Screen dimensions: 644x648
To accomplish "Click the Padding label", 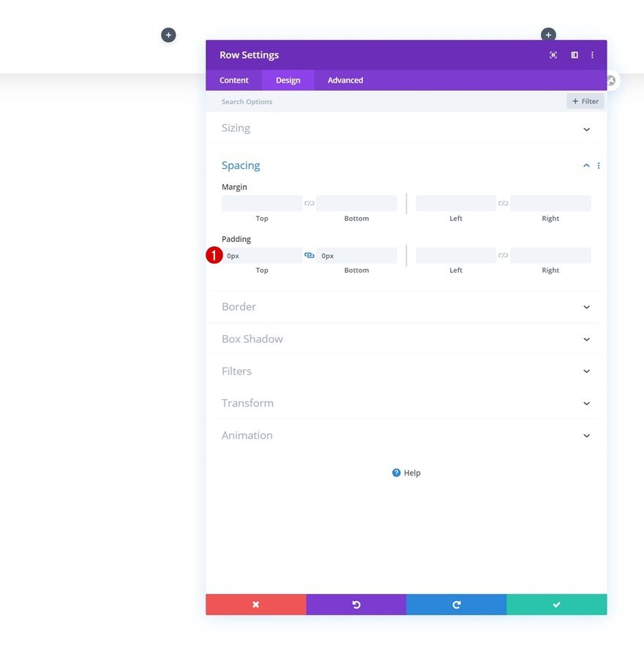I will pos(236,239).
